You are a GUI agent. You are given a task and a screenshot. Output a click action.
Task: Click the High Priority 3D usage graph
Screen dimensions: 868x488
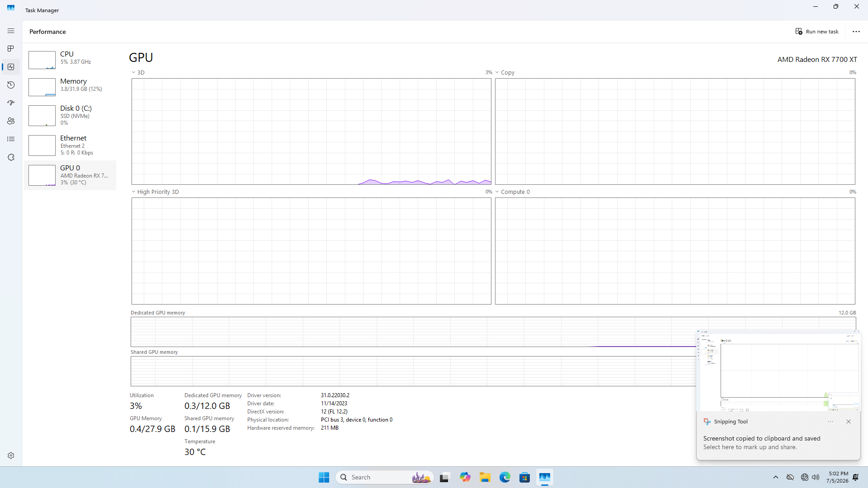tap(311, 251)
